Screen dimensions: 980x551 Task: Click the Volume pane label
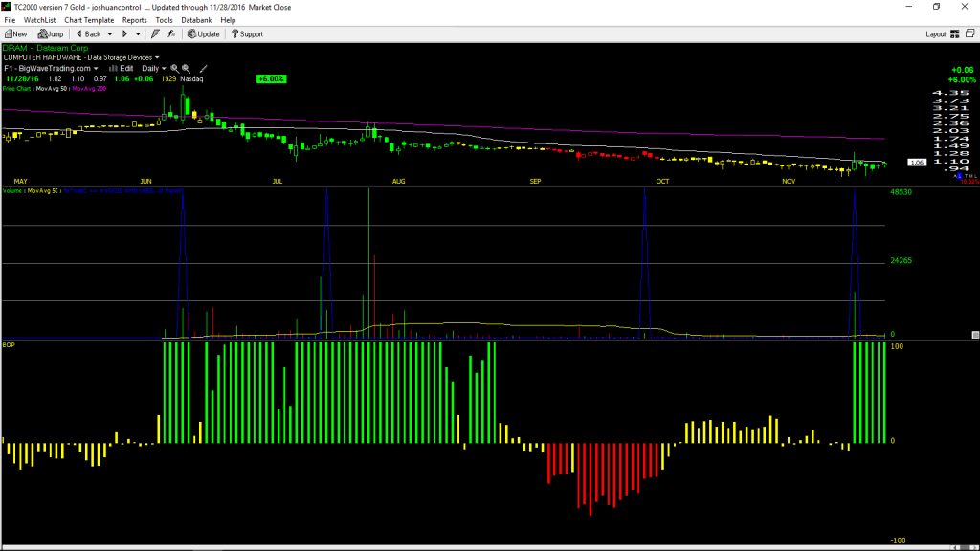(11, 191)
